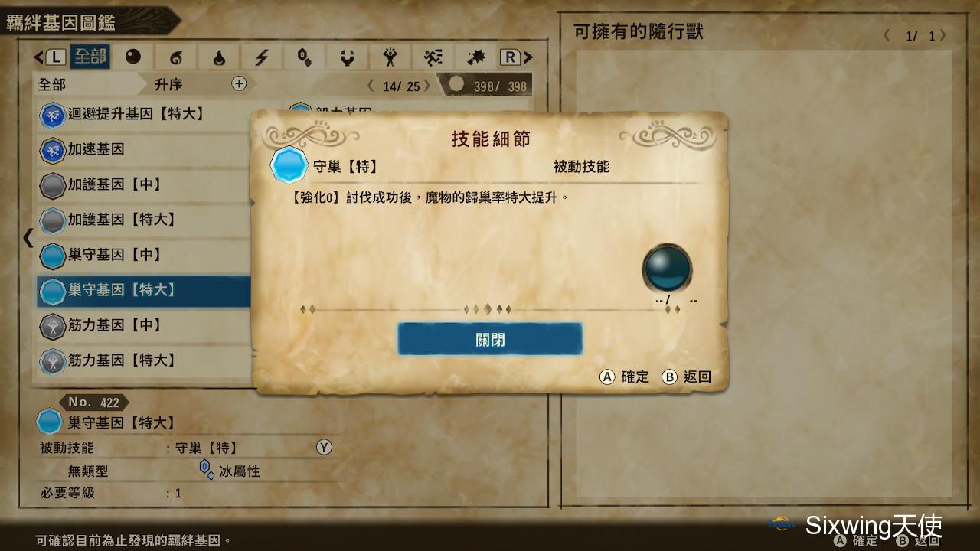Select the ice crystal element filter icon
The height and width of the screenshot is (551, 980).
pos(305,57)
